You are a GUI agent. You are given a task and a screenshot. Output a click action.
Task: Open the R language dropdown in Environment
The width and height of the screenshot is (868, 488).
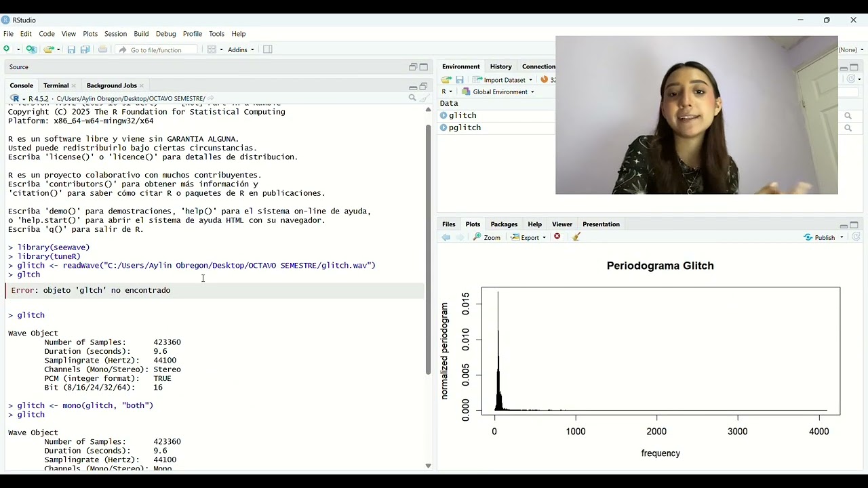(447, 91)
